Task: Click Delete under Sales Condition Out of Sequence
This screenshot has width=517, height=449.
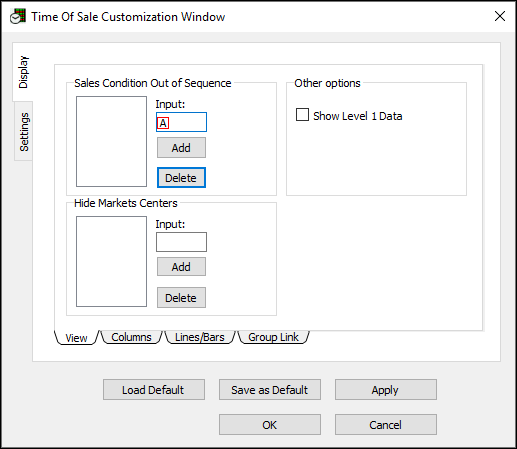Action: point(181,178)
